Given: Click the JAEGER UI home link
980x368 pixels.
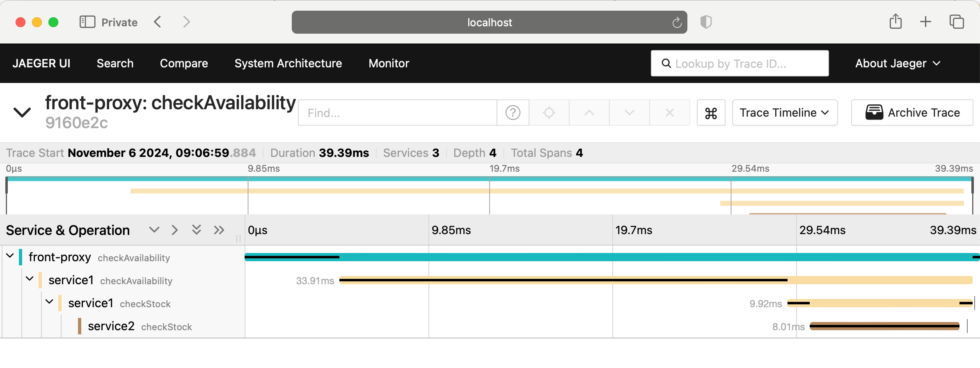Looking at the screenshot, I should [41, 64].
